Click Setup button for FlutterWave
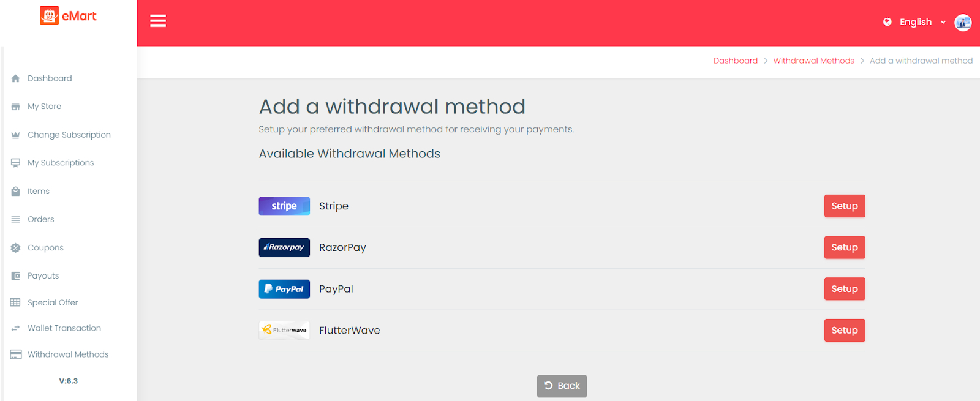Screen dimensions: 980x401 845,331
